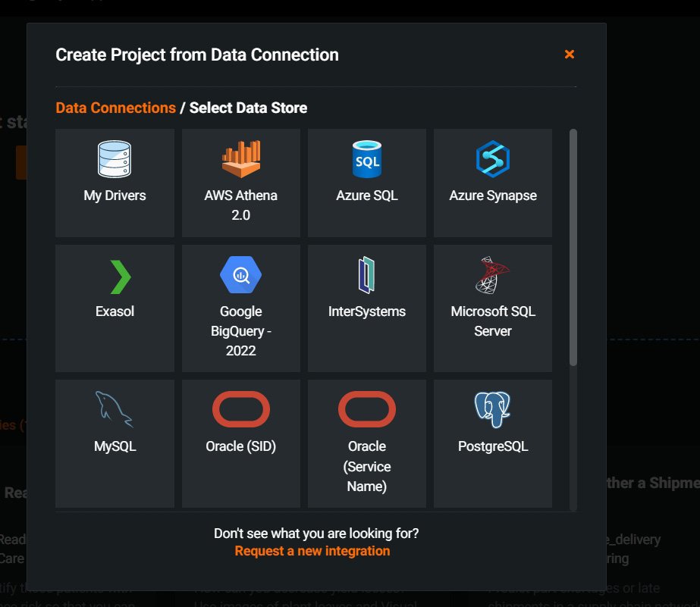Pick the Azure SQL cylinder icon

366,159
